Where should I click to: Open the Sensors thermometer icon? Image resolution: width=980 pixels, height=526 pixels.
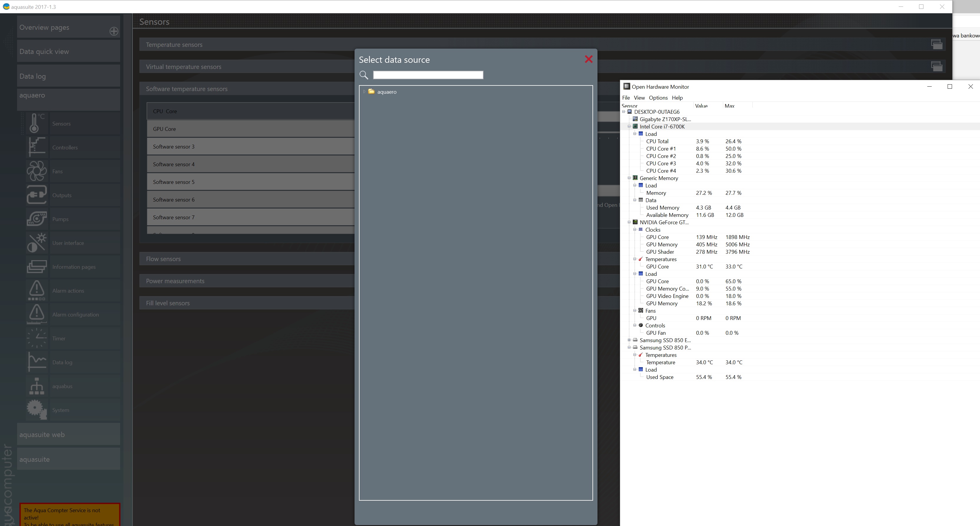pos(37,124)
